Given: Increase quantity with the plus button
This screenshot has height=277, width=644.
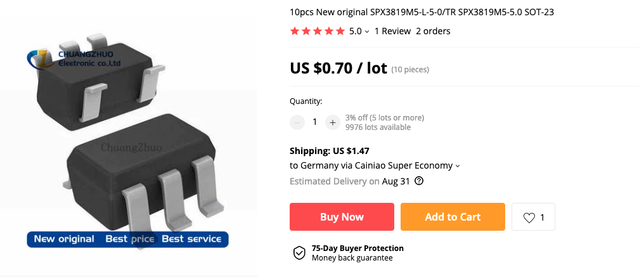Looking at the screenshot, I should [333, 122].
